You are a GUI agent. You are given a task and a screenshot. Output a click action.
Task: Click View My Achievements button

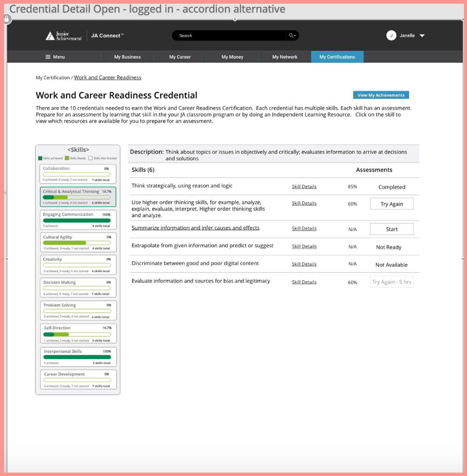coord(381,95)
